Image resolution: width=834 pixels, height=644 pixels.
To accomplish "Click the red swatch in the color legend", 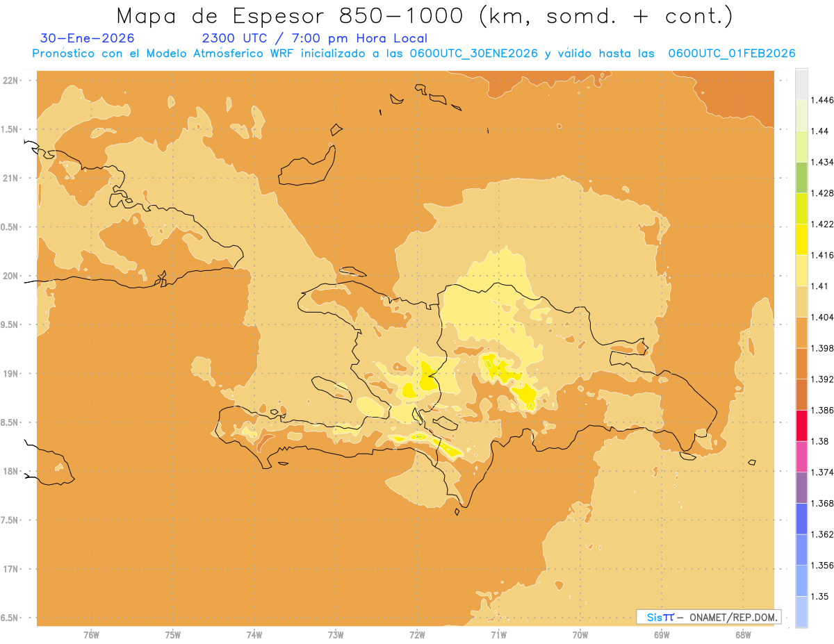I will pyautogui.click(x=801, y=425).
